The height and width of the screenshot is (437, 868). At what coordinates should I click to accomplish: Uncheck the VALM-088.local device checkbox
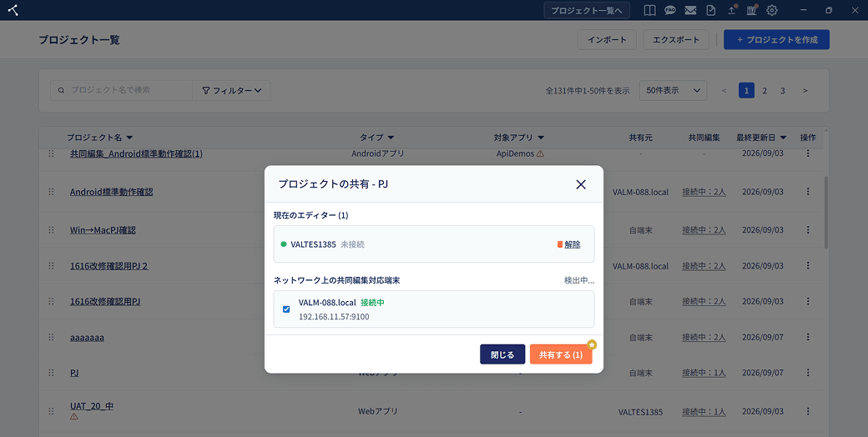[286, 309]
